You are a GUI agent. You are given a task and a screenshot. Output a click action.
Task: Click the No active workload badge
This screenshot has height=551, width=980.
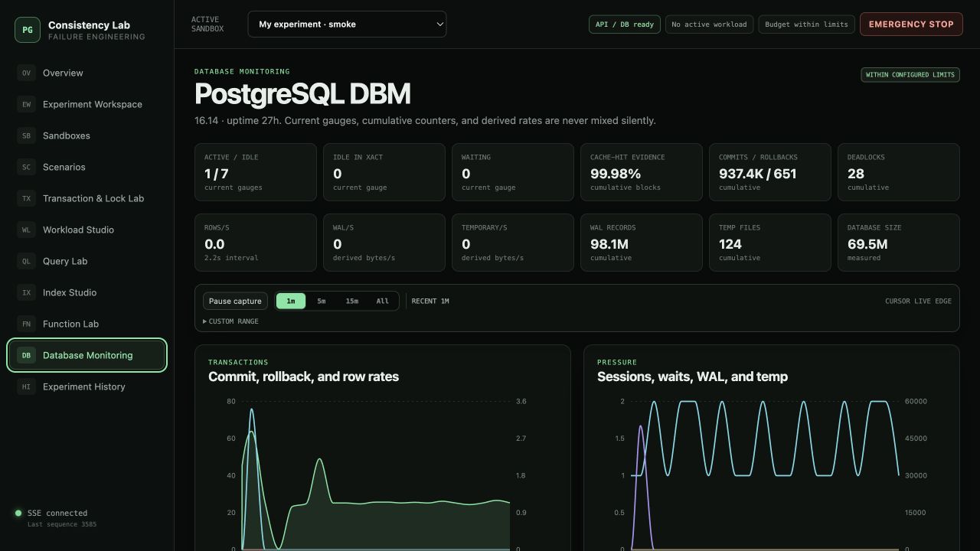(709, 24)
